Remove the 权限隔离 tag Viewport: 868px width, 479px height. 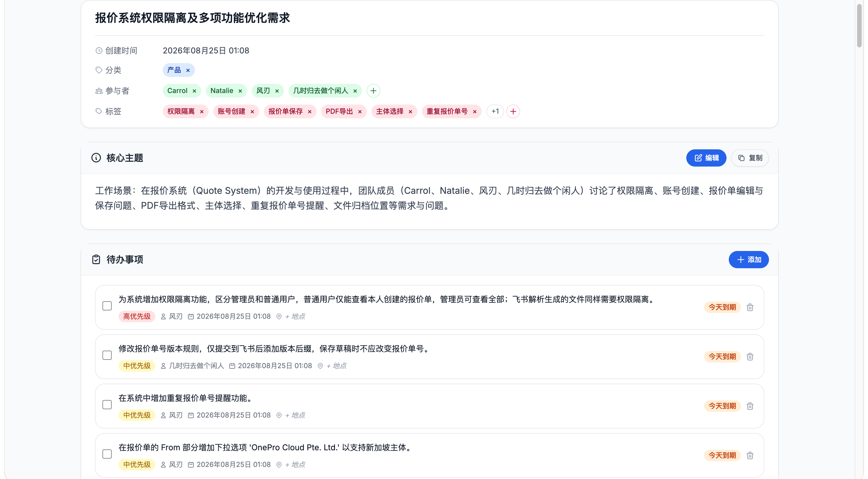click(x=202, y=112)
